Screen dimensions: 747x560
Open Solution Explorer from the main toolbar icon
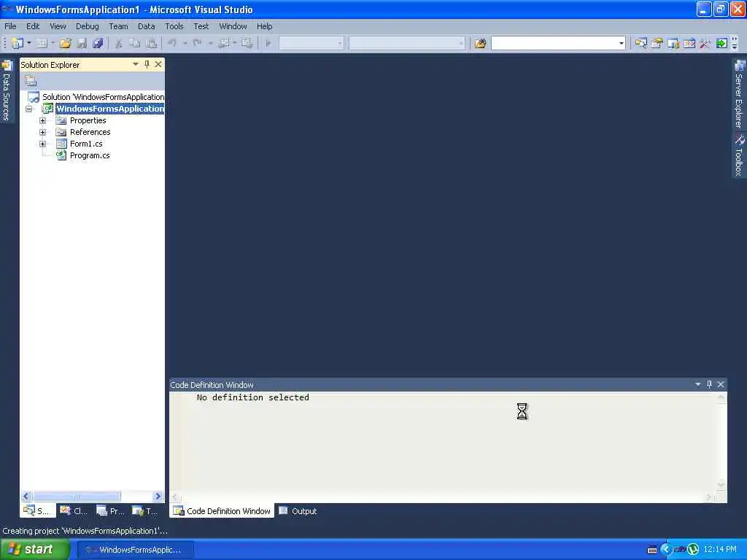(x=641, y=43)
